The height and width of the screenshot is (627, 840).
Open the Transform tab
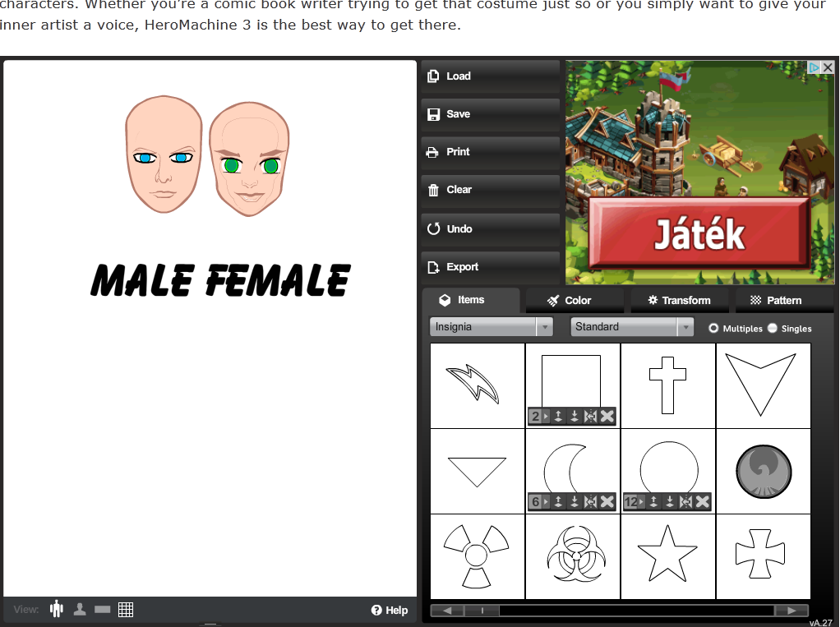coord(678,300)
